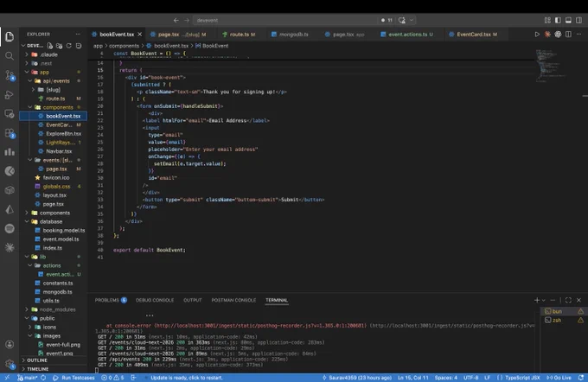
Task: Open booking.model.ts in Explorer
Action: [54, 230]
